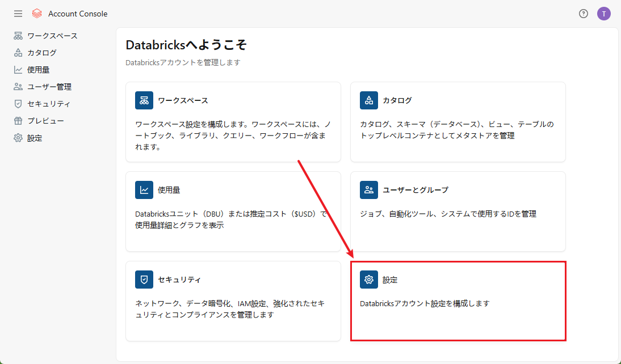Click the Databricks logo icon

pyautogui.click(x=37, y=14)
